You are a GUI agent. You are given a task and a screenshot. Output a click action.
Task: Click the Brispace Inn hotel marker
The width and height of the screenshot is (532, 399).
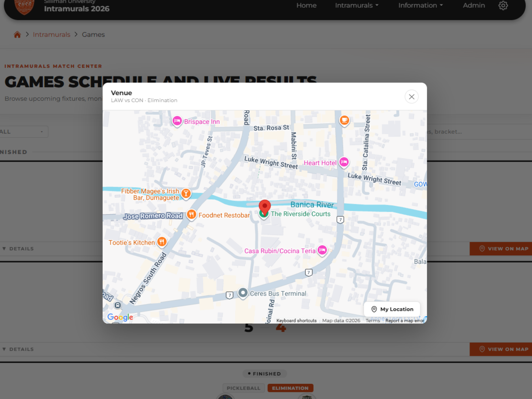pyautogui.click(x=177, y=121)
